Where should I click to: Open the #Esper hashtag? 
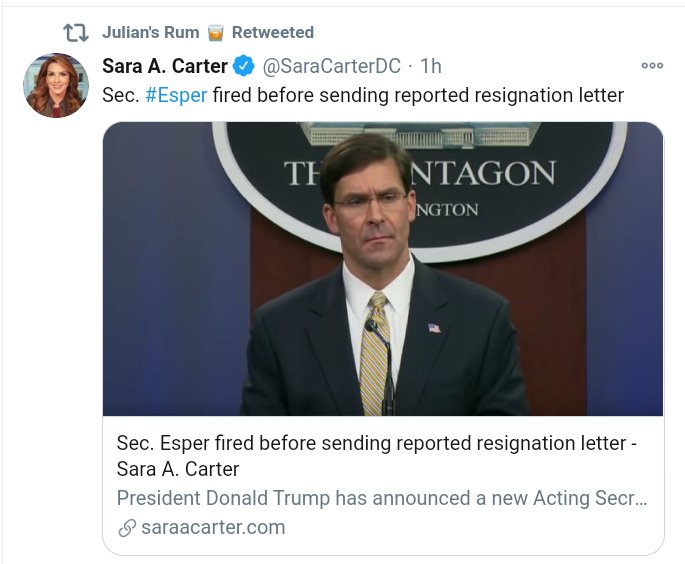point(176,96)
